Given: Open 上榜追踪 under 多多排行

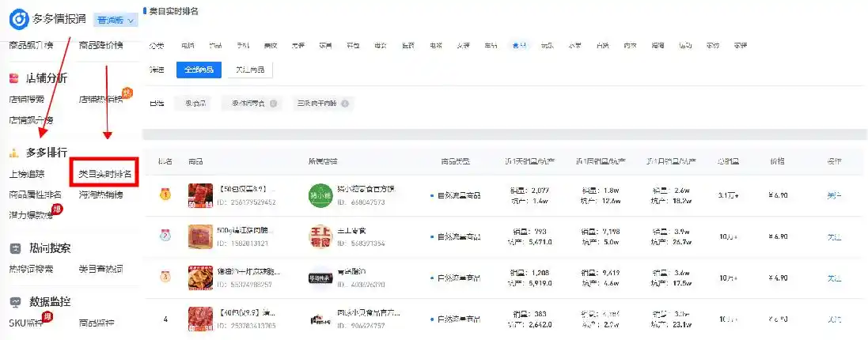Looking at the screenshot, I should pos(27,174).
